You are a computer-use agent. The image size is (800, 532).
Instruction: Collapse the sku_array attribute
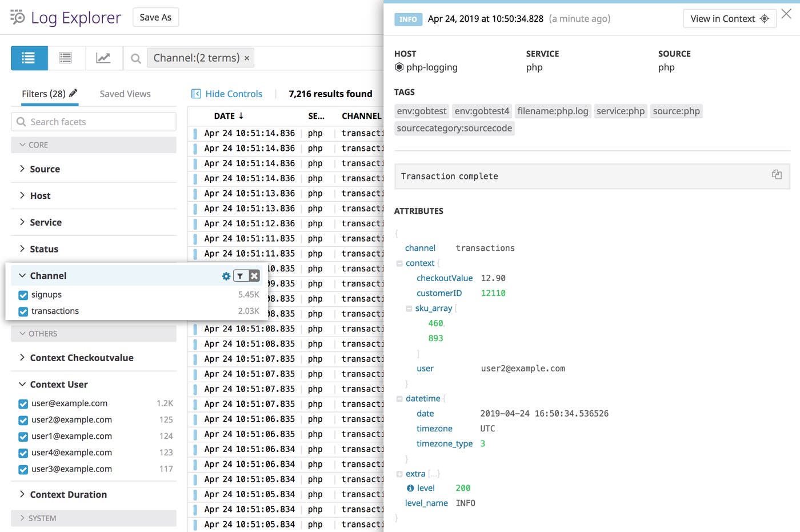coord(409,308)
